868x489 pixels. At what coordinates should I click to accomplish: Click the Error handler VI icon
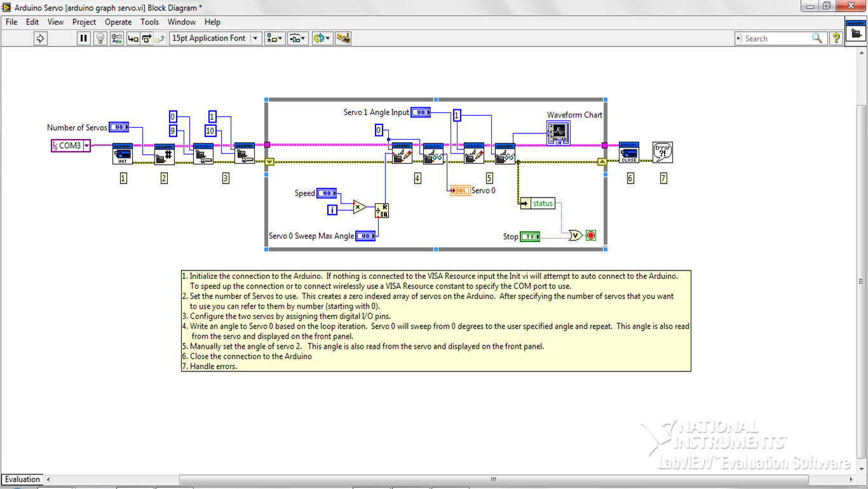[663, 152]
